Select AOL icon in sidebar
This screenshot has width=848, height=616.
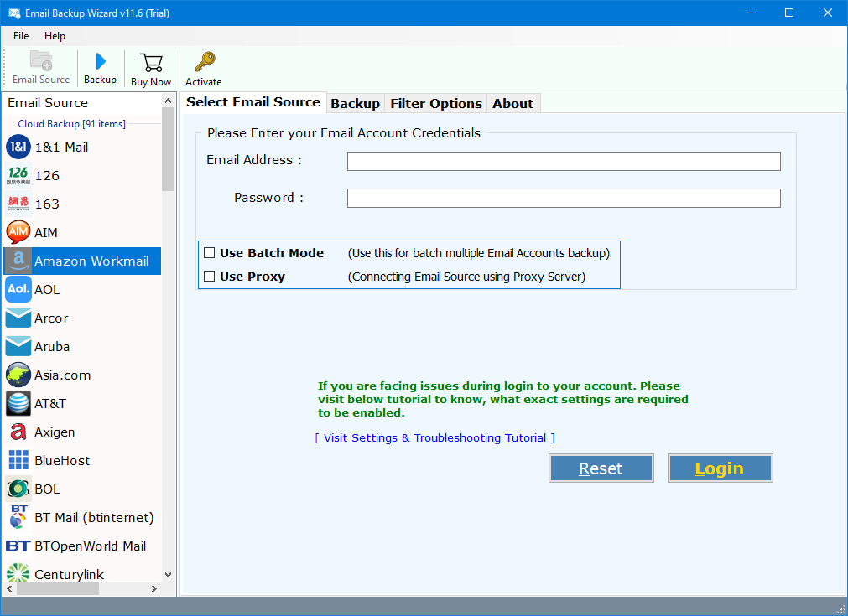coord(18,290)
